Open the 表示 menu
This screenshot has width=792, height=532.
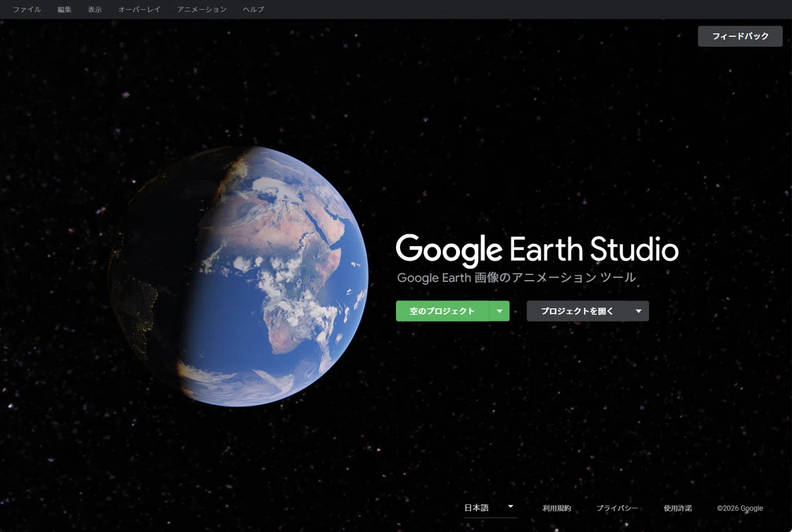[94, 9]
